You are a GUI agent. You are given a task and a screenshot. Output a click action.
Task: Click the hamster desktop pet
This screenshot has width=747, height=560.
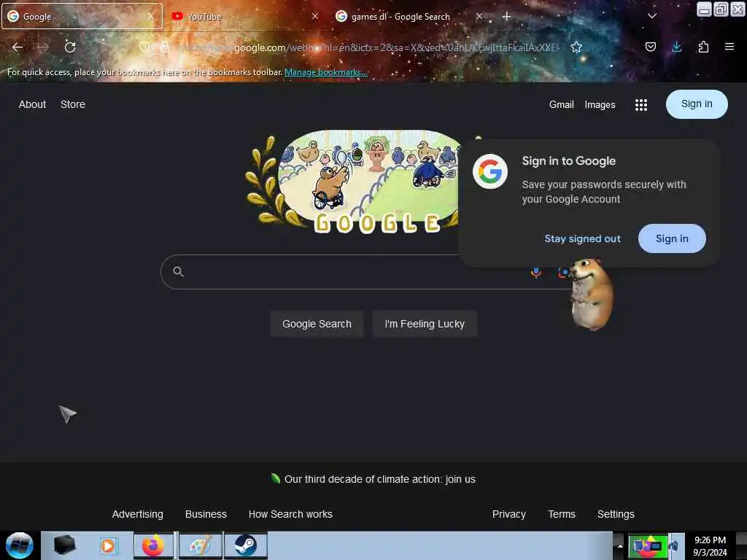click(591, 294)
